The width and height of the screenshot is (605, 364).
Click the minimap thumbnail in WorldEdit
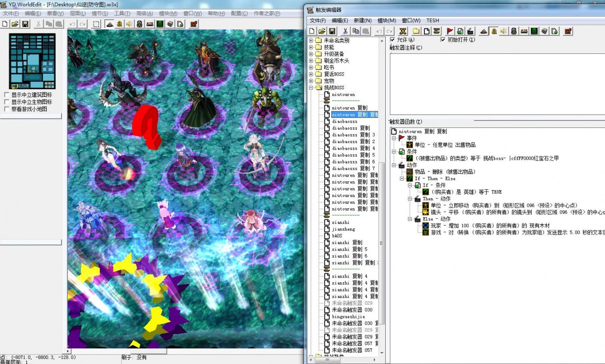coord(33,61)
